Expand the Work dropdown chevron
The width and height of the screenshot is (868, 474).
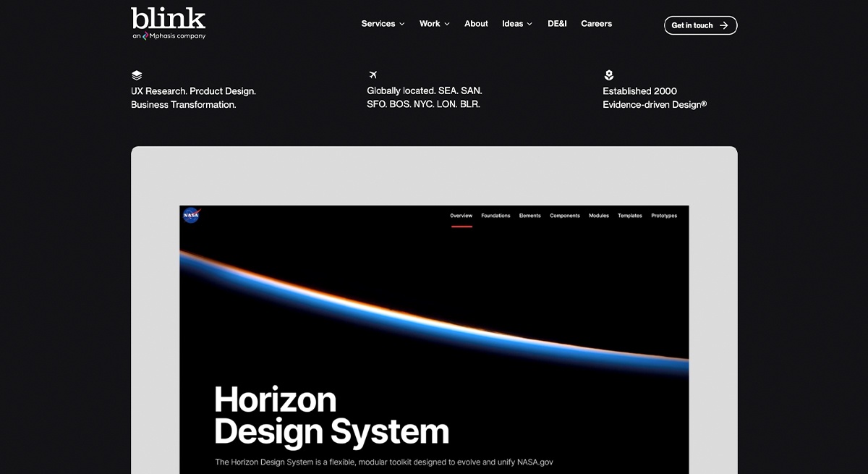[x=447, y=24]
